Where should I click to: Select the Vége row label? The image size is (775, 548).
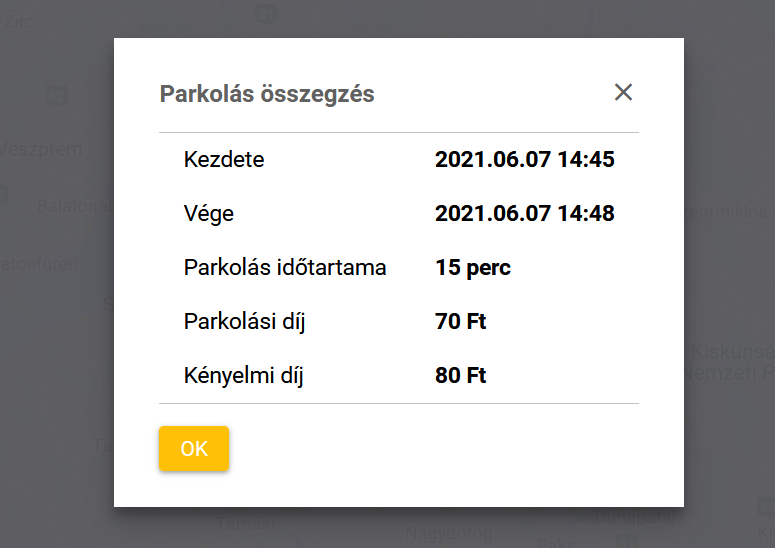[209, 213]
